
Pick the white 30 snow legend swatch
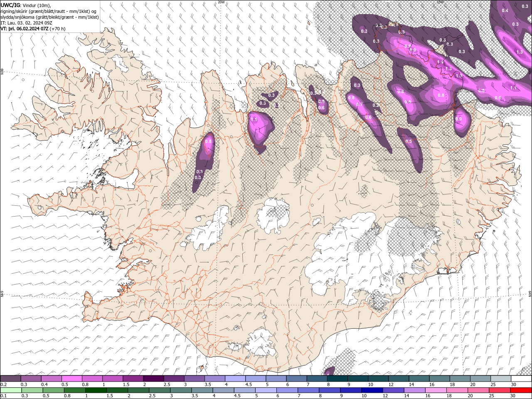[x=522, y=379]
